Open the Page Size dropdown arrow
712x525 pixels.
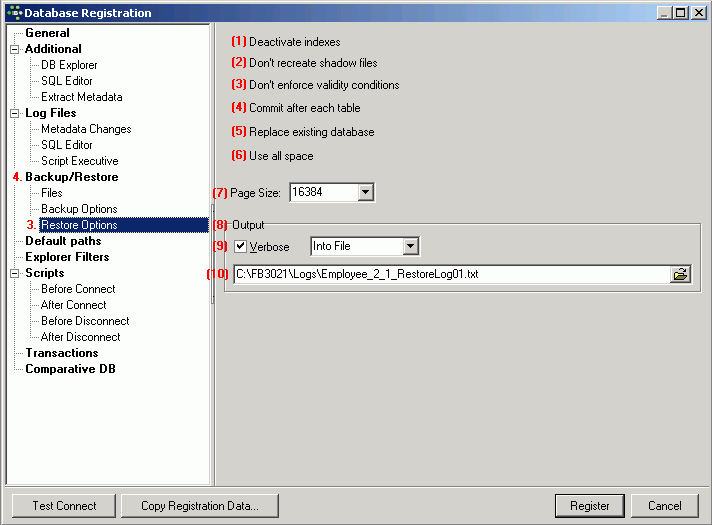(365, 192)
